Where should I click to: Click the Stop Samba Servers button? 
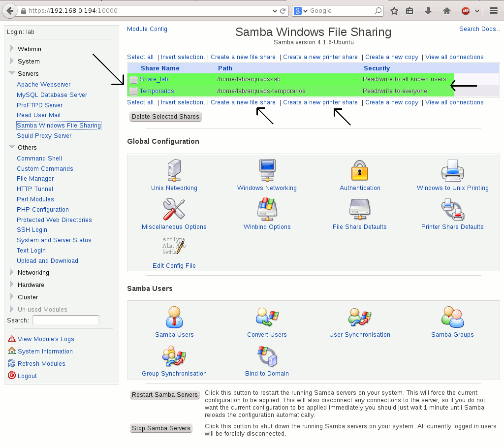[161, 428]
